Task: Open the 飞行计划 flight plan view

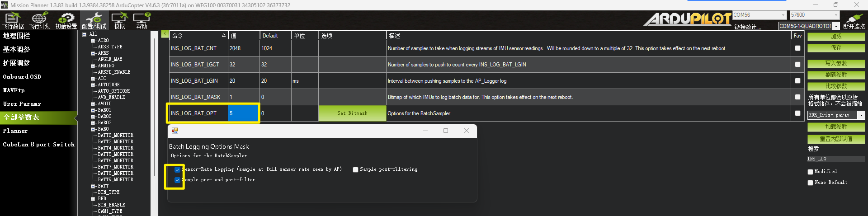Action: click(40, 21)
